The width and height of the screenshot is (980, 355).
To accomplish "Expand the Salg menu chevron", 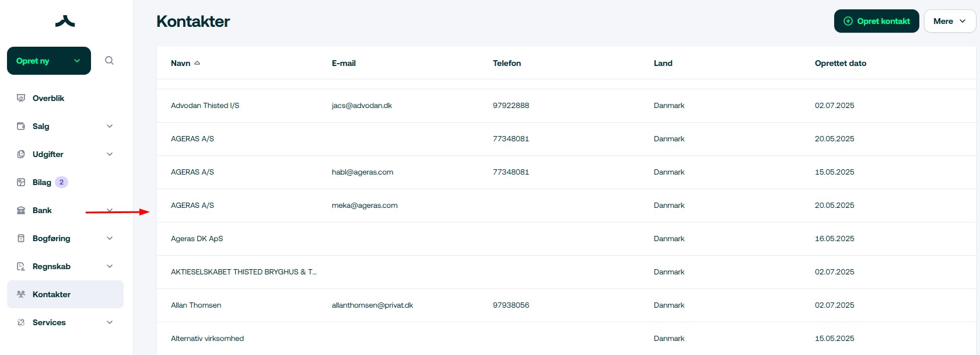I will coord(110,126).
